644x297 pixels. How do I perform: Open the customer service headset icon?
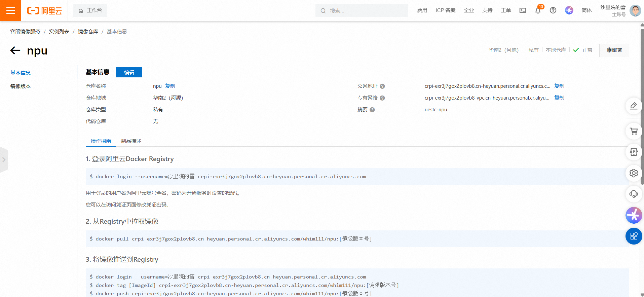click(x=634, y=194)
